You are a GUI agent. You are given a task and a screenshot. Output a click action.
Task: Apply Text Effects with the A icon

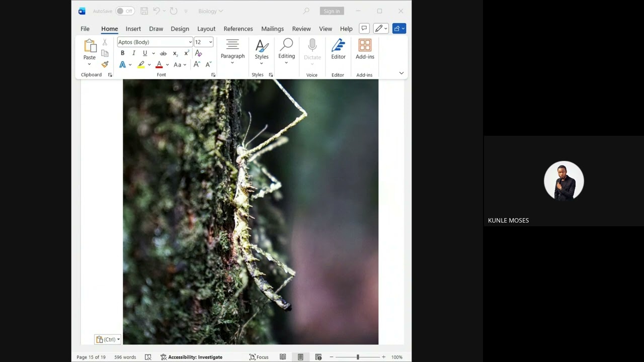122,64
